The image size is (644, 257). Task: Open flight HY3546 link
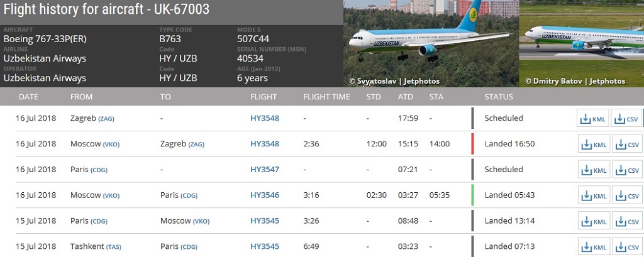pos(265,195)
